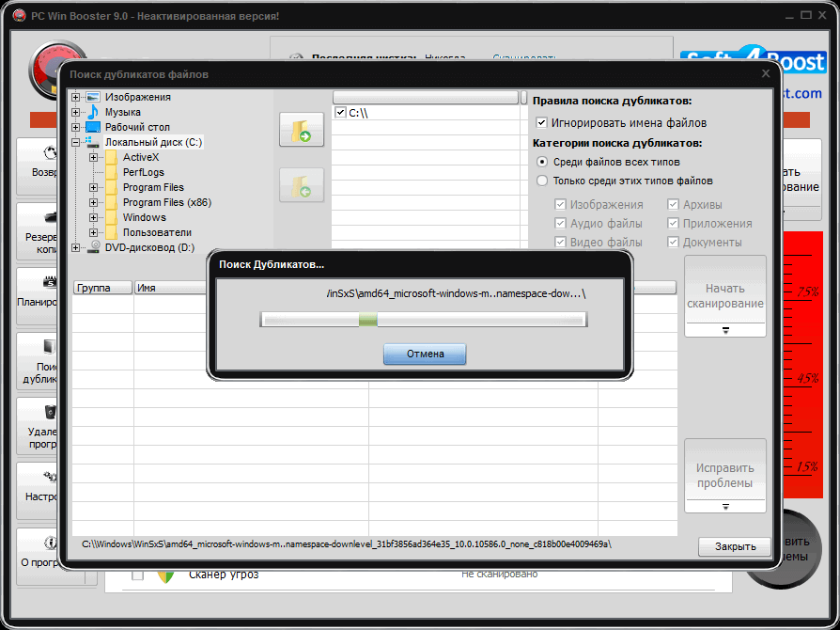
Task: Select Локальный диск (C:) tree label
Action: [x=153, y=142]
